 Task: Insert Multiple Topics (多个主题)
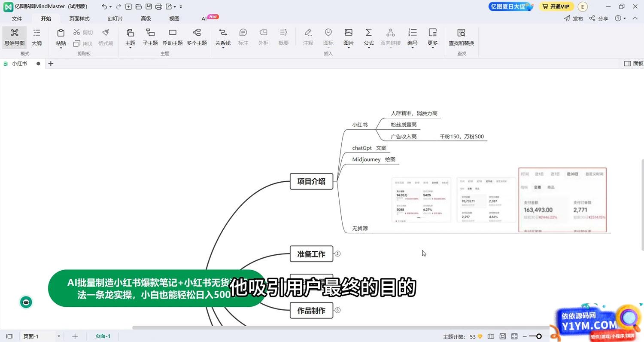[197, 37]
